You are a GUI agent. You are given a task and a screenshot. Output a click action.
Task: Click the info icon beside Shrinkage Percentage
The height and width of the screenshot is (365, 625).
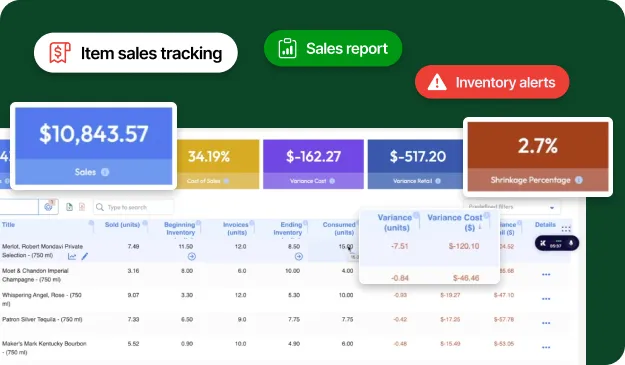click(579, 180)
